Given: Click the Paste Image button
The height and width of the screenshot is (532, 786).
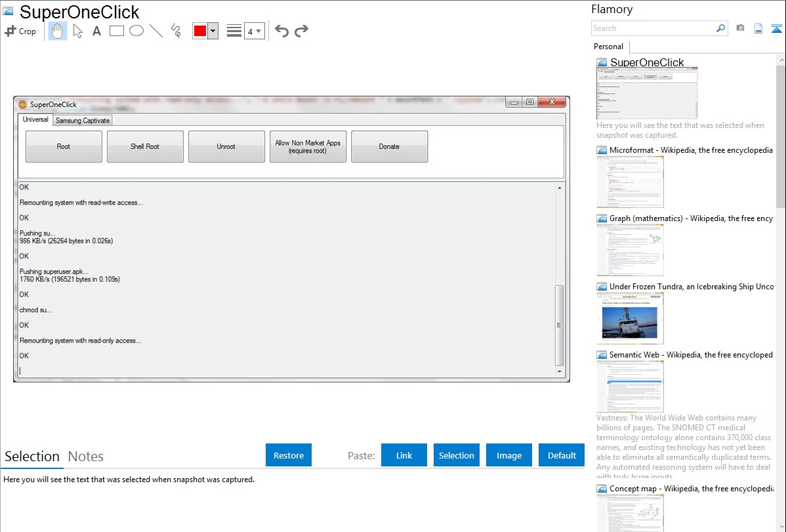Looking at the screenshot, I should click(x=508, y=455).
